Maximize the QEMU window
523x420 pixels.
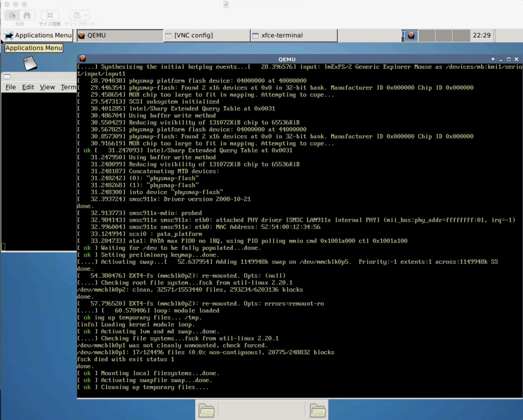pos(509,59)
